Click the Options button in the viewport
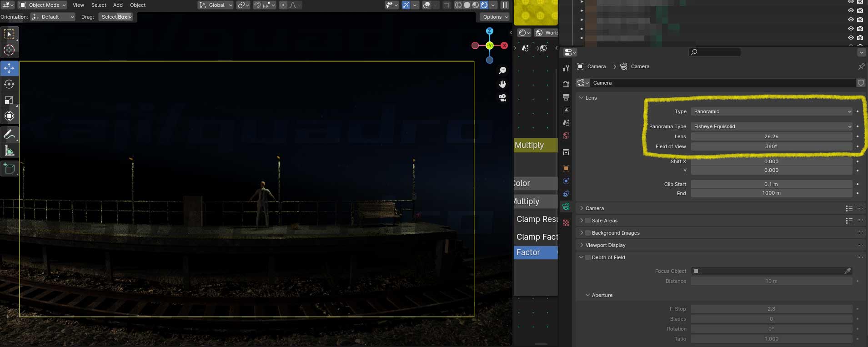The height and width of the screenshot is (347, 868). (x=495, y=17)
